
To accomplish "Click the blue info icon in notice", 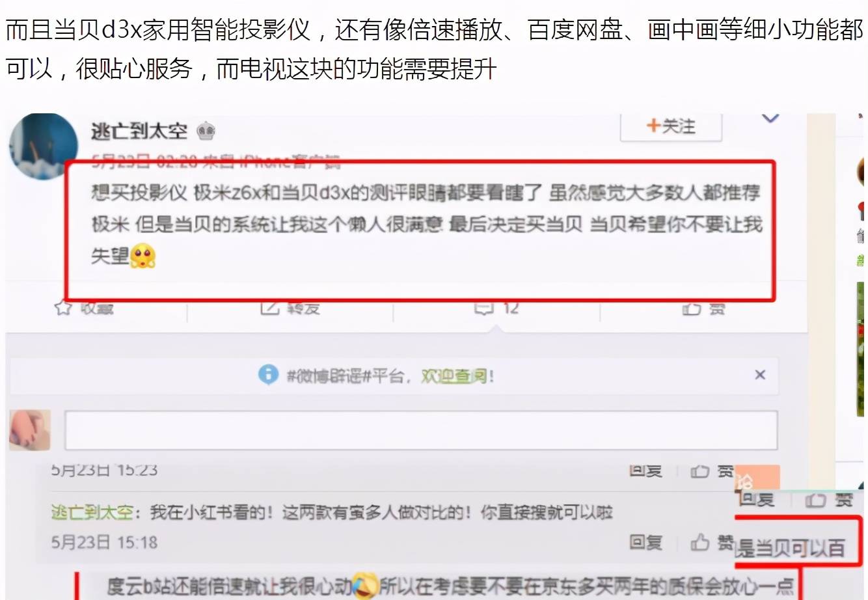I will click(x=268, y=374).
